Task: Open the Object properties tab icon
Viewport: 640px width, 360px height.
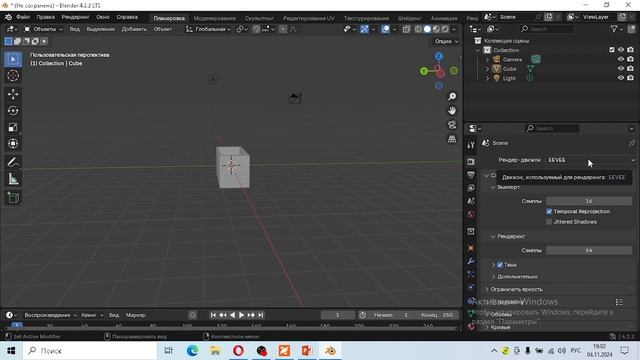Action: click(x=471, y=248)
